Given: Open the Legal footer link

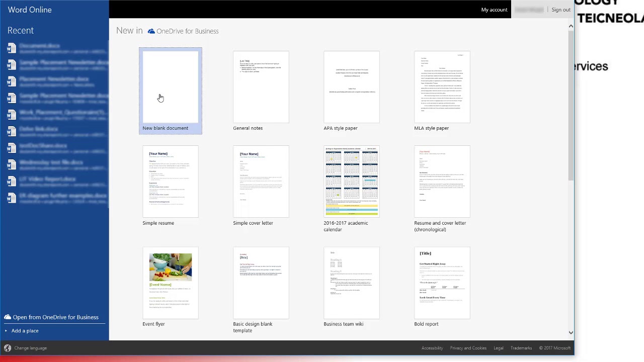Looking at the screenshot, I should tap(499, 348).
